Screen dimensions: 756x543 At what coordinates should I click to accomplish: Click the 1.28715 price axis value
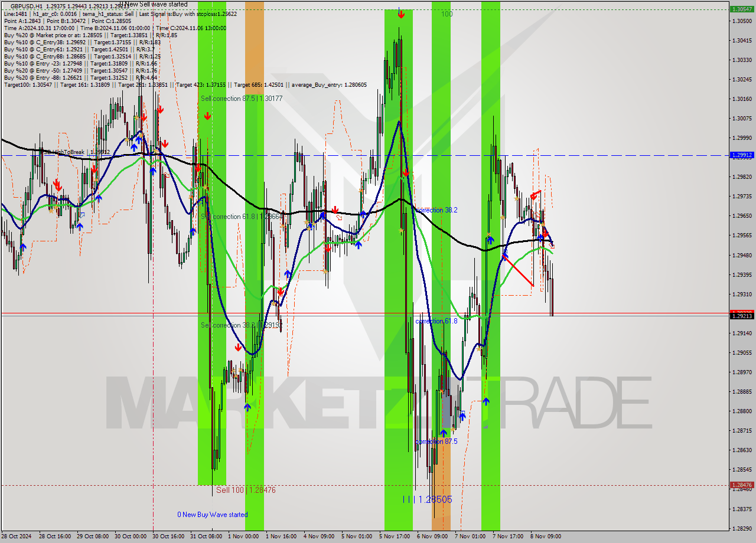(x=742, y=430)
